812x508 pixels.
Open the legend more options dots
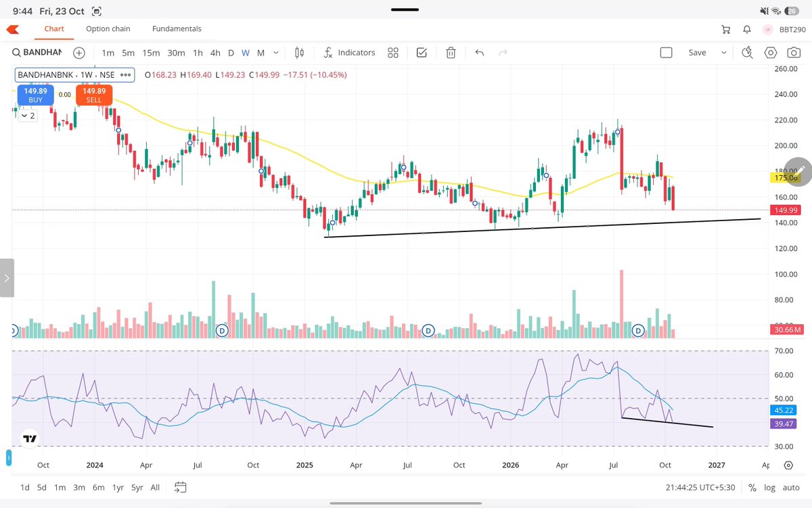(x=126, y=75)
